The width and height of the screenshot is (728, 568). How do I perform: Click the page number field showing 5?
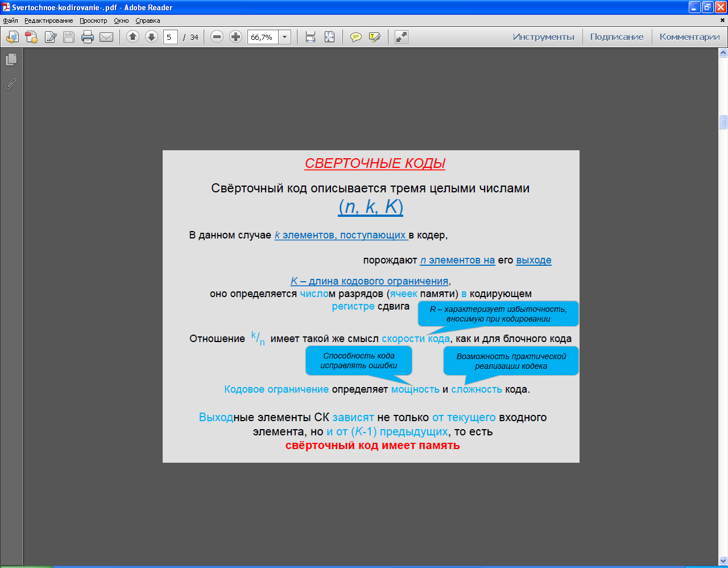click(171, 37)
